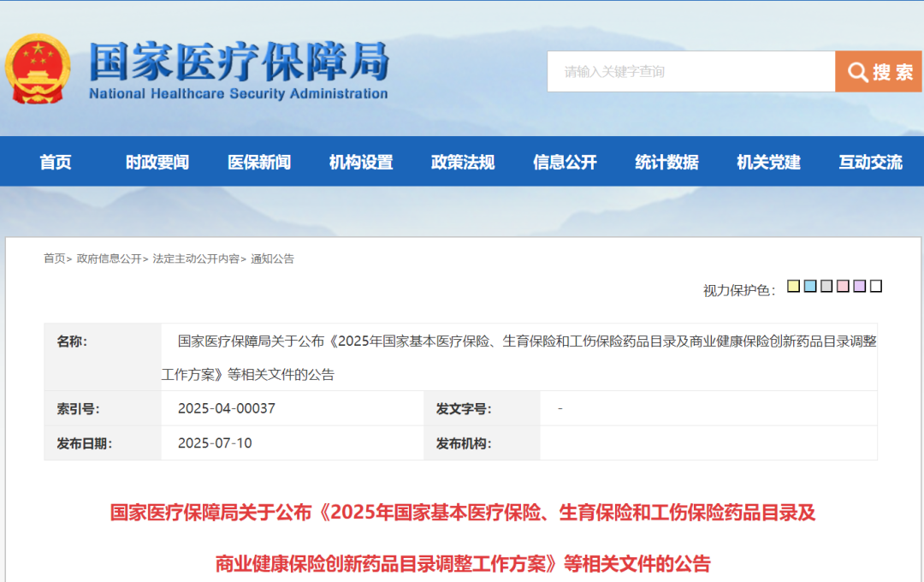Select the pink eye-protection color swatch
The height and width of the screenshot is (582, 924).
coord(844,286)
